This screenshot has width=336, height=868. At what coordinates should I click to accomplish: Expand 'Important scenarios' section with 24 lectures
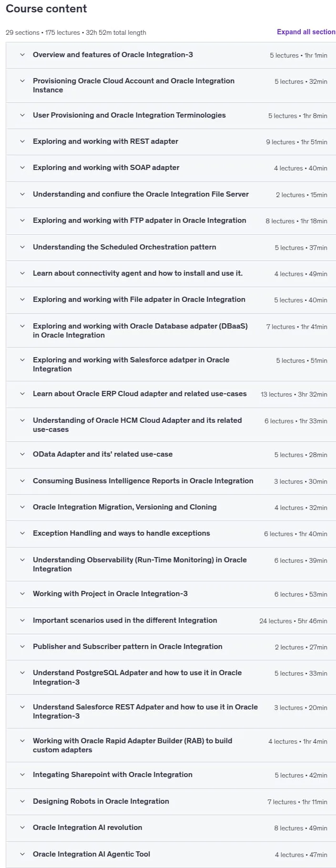[x=22, y=620]
